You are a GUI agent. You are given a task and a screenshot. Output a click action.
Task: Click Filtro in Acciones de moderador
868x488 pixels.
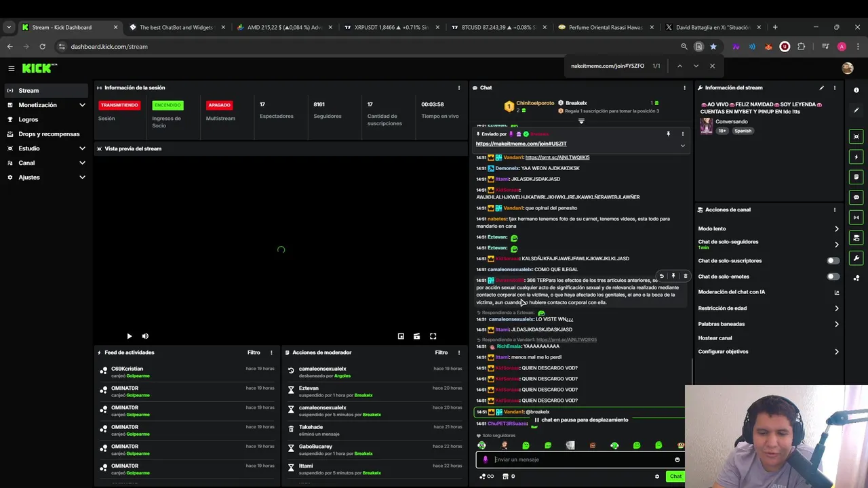coord(441,352)
